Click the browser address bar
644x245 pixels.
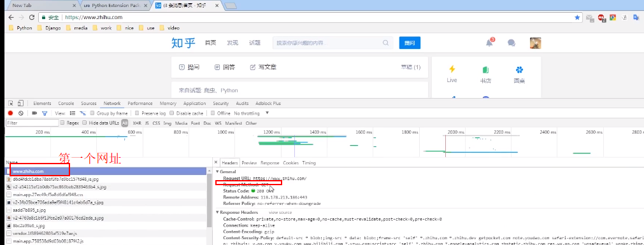[310, 18]
